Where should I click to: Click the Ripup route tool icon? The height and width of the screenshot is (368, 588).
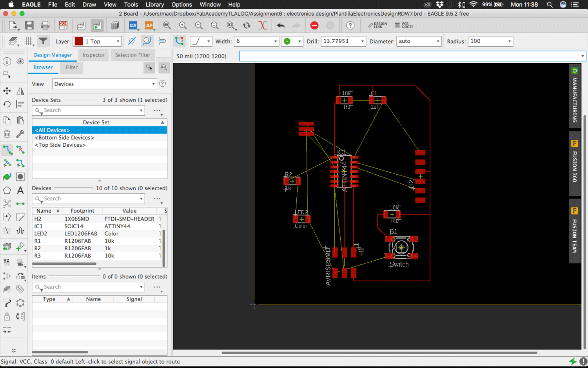pyautogui.click(x=20, y=150)
